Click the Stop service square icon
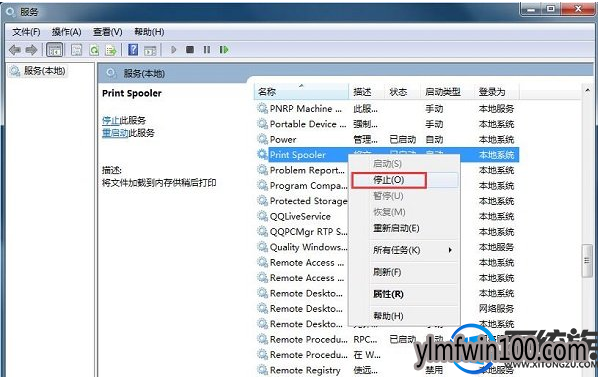 pyautogui.click(x=190, y=50)
